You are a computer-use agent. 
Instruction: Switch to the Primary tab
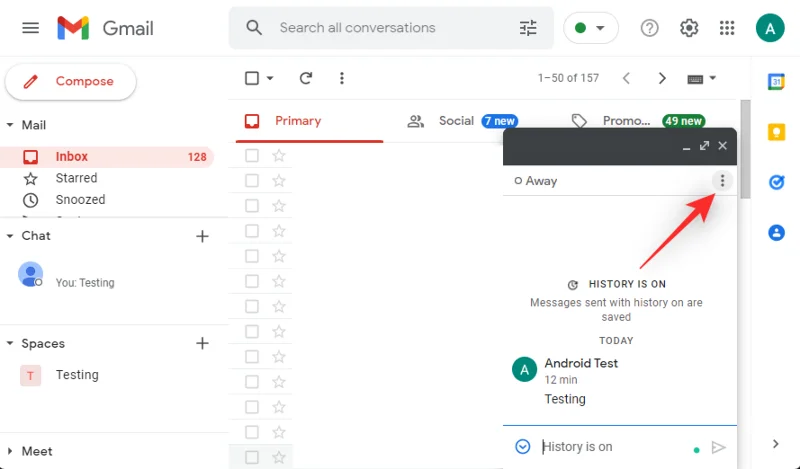[x=309, y=121]
